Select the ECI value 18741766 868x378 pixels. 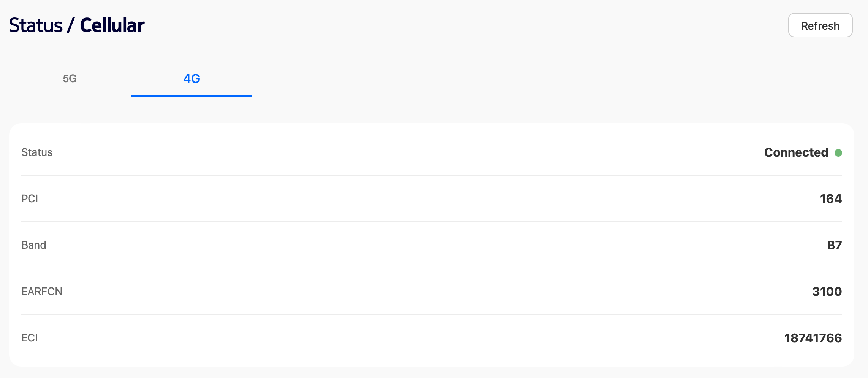(x=813, y=338)
